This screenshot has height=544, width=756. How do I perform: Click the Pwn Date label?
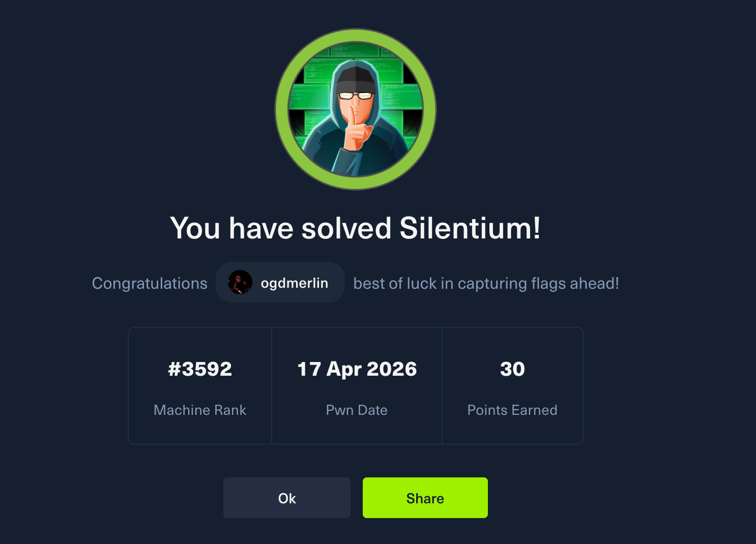357,410
